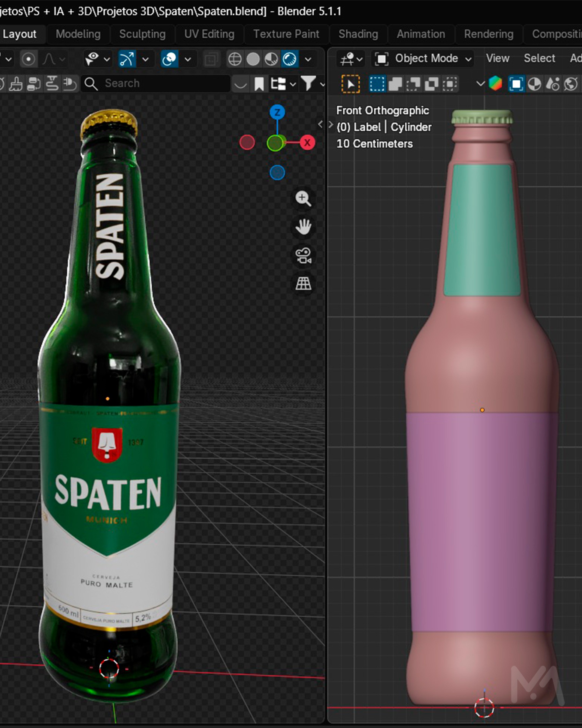The image size is (582, 728).
Task: Click the curved path stamp icon
Action: pyautogui.click(x=52, y=84)
